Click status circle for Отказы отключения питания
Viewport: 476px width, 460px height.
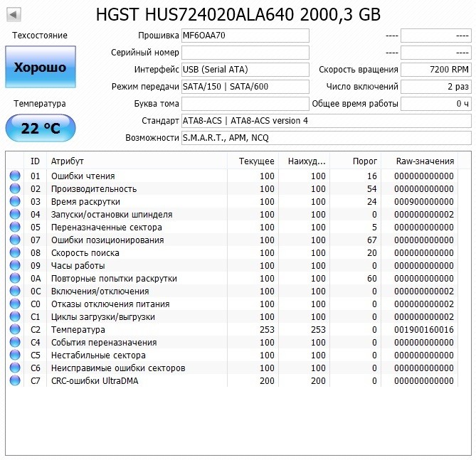tap(15, 304)
